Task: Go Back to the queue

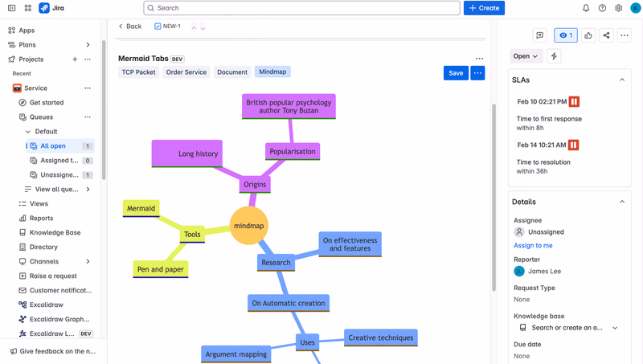Action: pos(130,27)
